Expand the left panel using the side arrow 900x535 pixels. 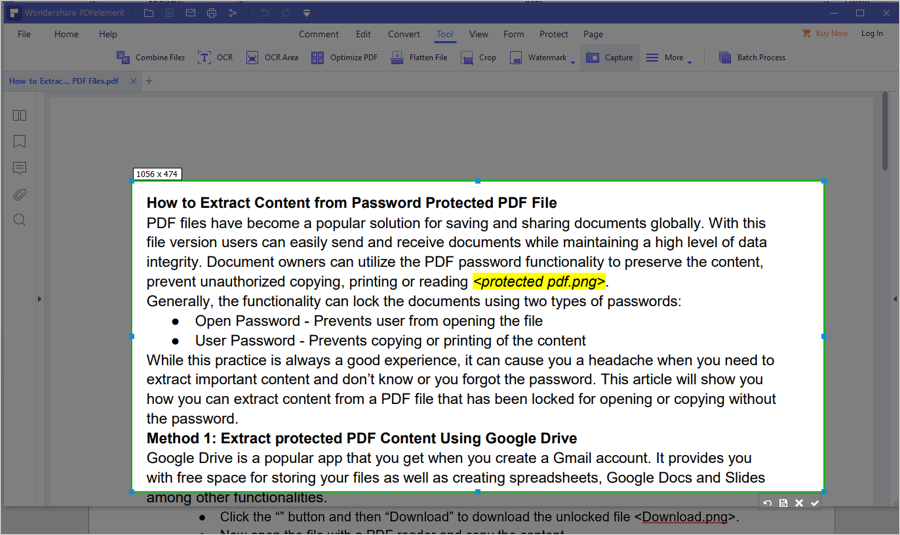[x=39, y=298]
